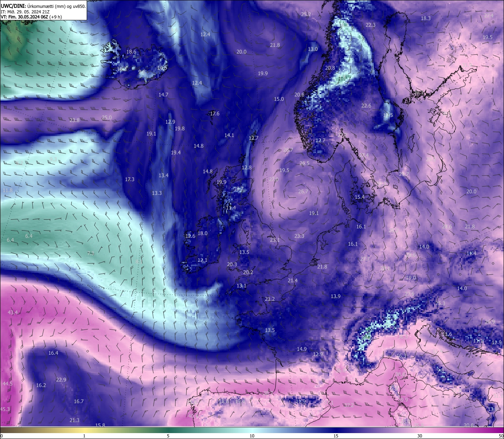Click the 5 tick on the color scale

point(168,436)
